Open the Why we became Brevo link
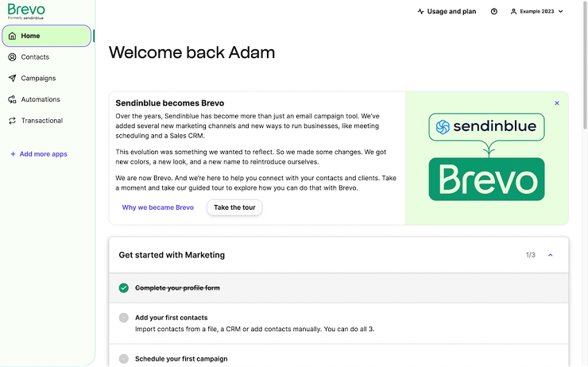Viewport: 588px width, 367px height. point(158,207)
